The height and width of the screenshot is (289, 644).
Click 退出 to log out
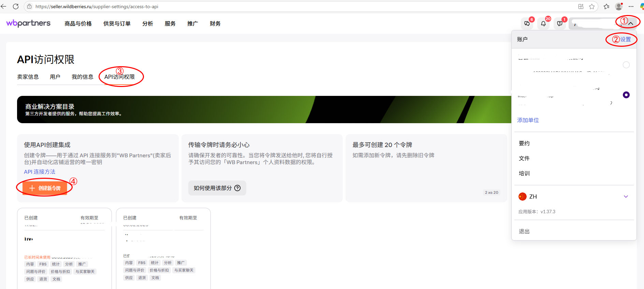point(524,231)
